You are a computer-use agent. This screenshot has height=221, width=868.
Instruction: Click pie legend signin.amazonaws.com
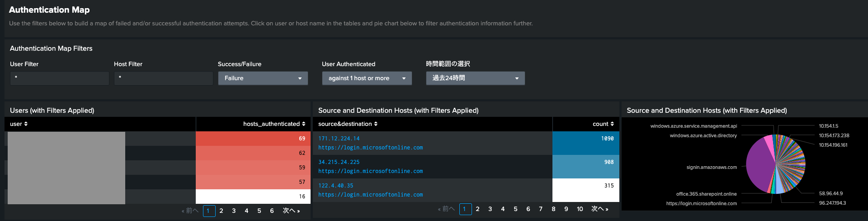[712, 168]
